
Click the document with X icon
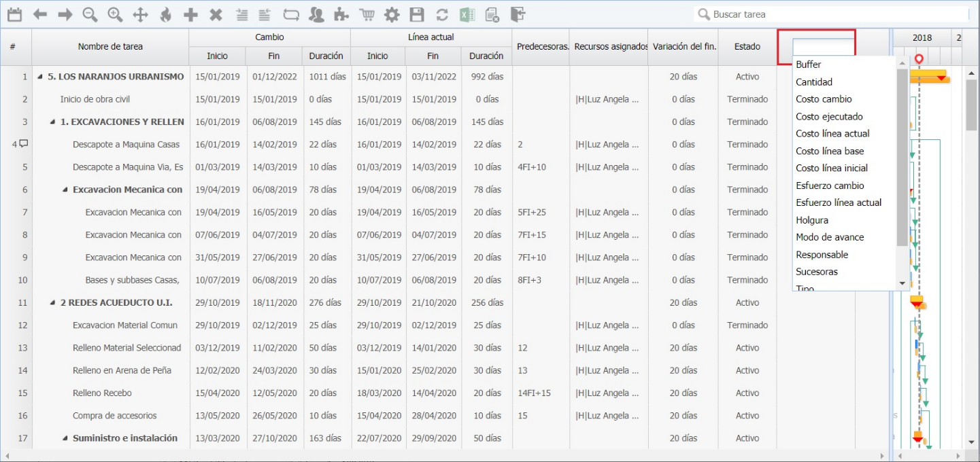tap(492, 14)
